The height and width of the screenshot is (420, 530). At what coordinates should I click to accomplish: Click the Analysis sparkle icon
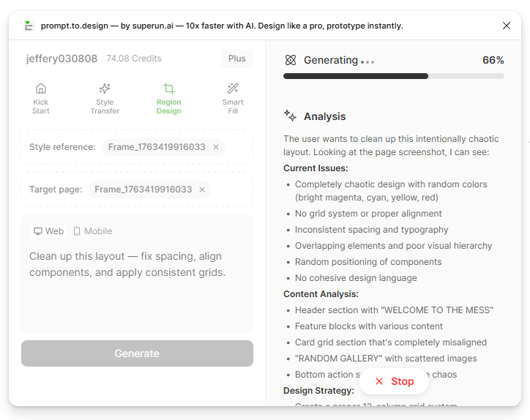click(x=291, y=116)
